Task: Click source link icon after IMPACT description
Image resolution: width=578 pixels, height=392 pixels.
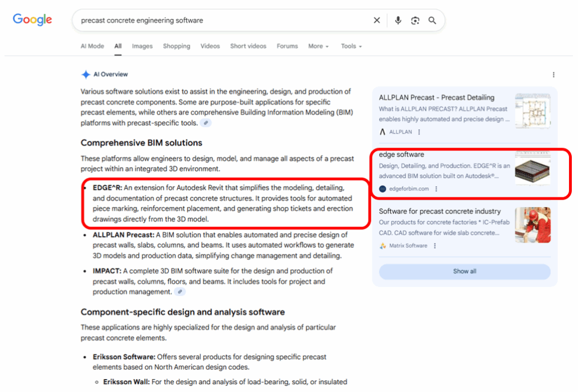Action: coord(179,292)
